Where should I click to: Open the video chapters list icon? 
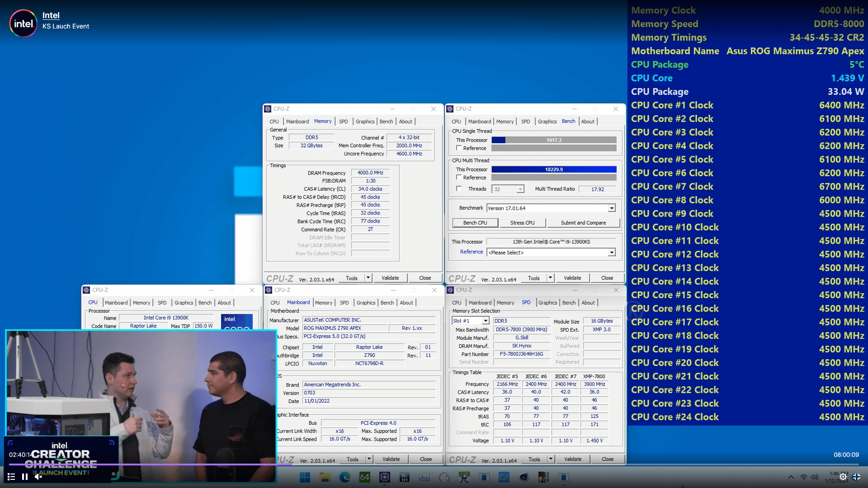point(11,477)
